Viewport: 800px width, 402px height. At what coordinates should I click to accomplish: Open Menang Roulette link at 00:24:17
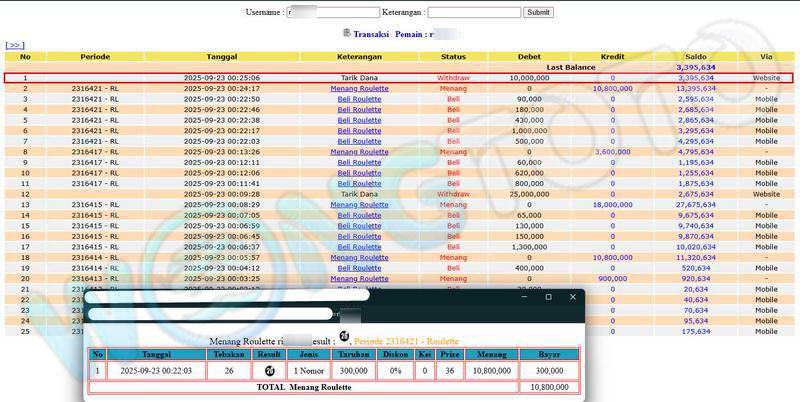(x=359, y=88)
